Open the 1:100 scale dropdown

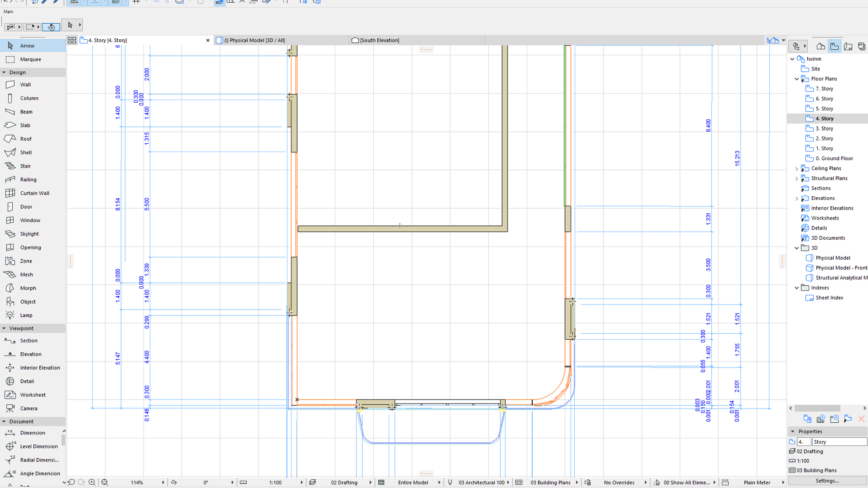[x=275, y=483]
